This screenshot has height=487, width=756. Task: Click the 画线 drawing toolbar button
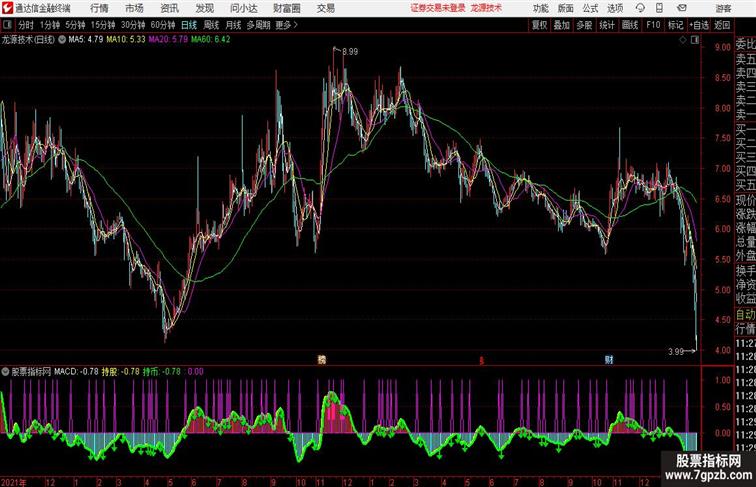pos(630,25)
